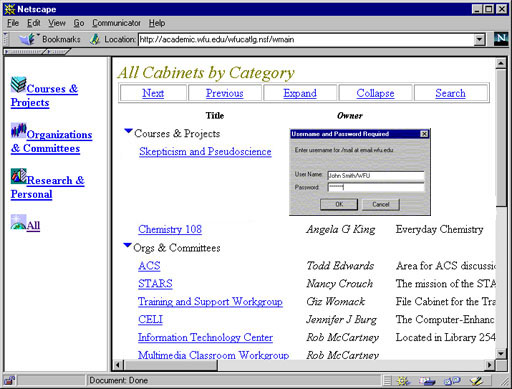Click the Organizations & Committees sidebar link
Viewport: 512px width, 389px height.
click(51, 141)
